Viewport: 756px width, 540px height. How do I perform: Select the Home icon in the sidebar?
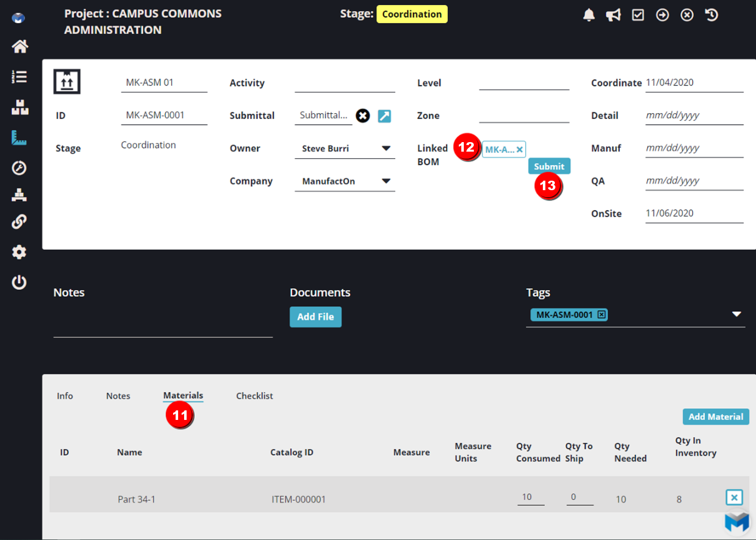19,46
